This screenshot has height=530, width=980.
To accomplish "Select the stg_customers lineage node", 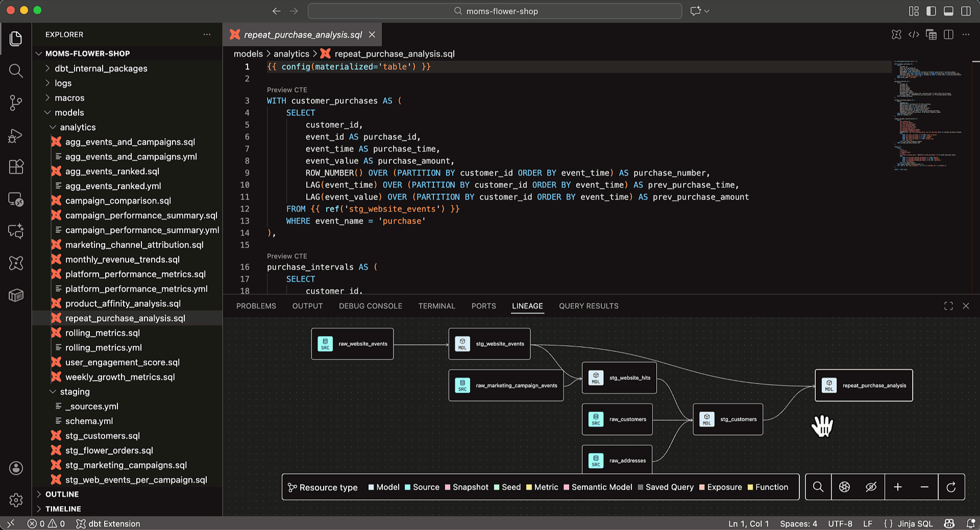I will tap(727, 419).
